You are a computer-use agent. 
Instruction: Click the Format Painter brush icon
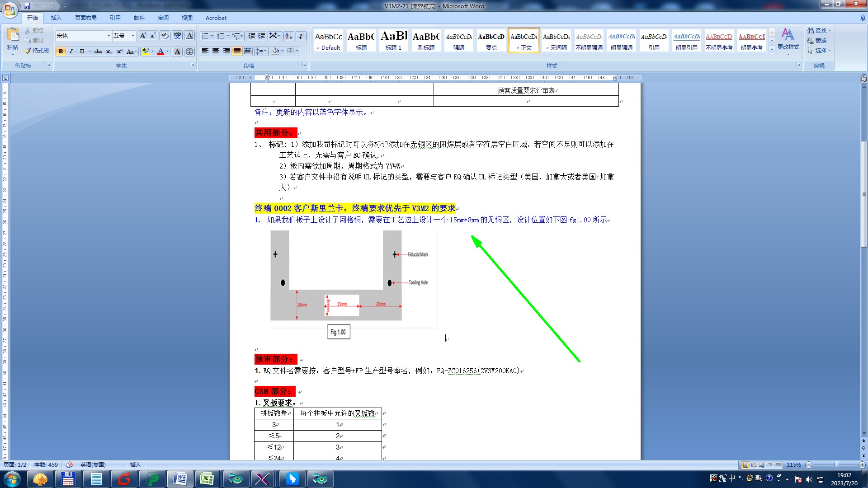pos(28,51)
